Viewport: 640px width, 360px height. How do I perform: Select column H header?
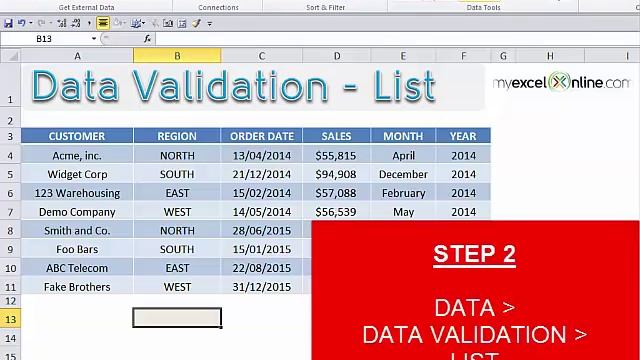coord(550,56)
